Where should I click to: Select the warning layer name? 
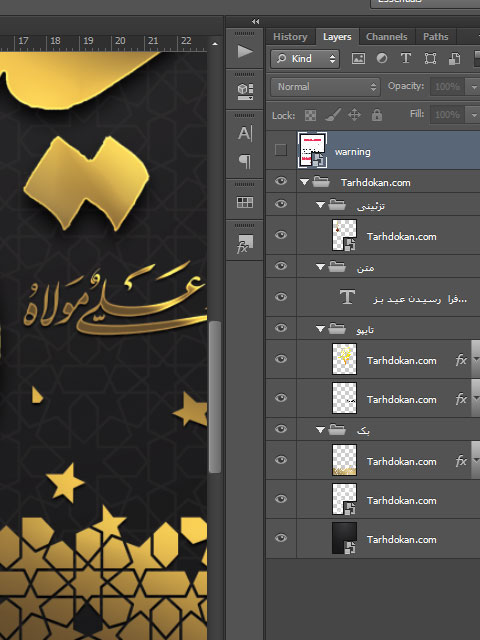coord(353,152)
